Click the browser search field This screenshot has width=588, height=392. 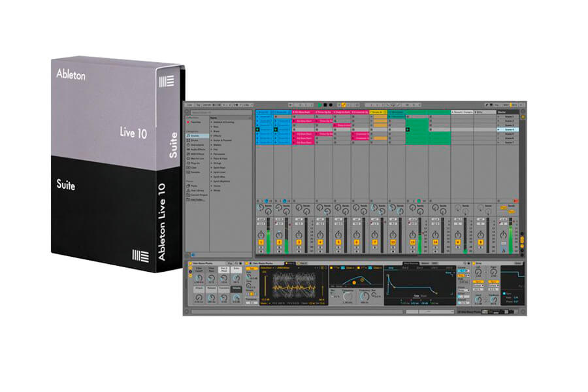tap(221, 112)
